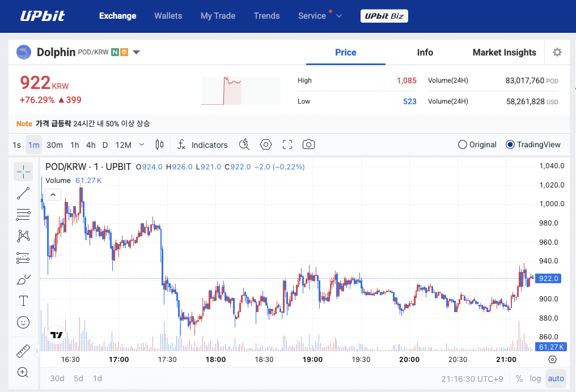Open the long position forecasting tool
The image size is (576, 392).
pos(23,258)
